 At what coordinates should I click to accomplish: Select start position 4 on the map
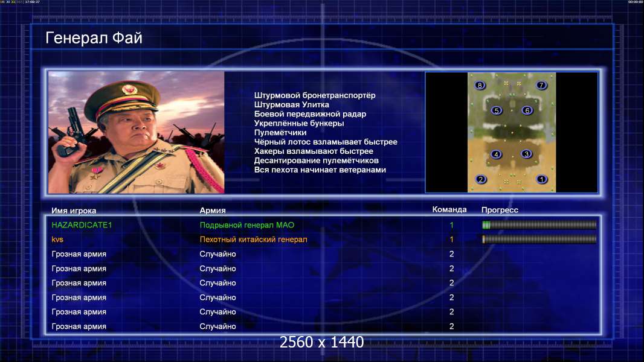496,154
